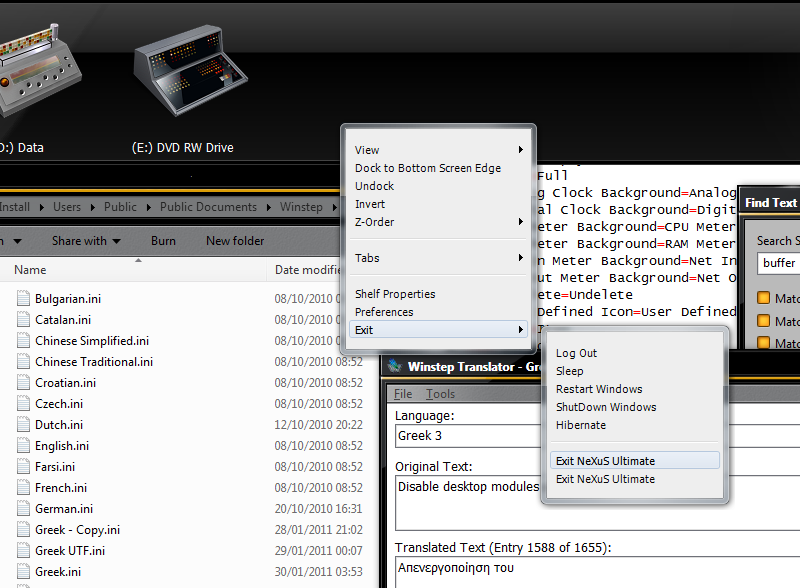Click the Translated Text input box

590,572
